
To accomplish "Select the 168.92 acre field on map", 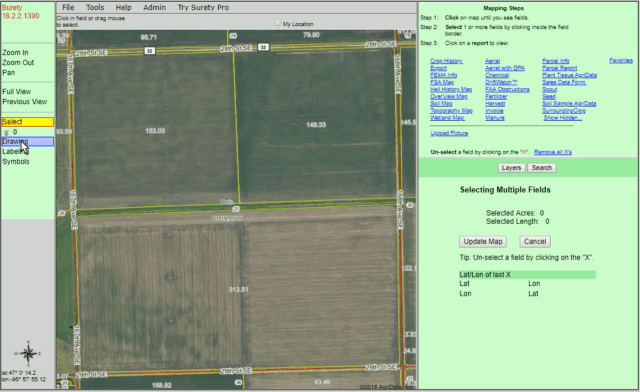I will (x=162, y=385).
